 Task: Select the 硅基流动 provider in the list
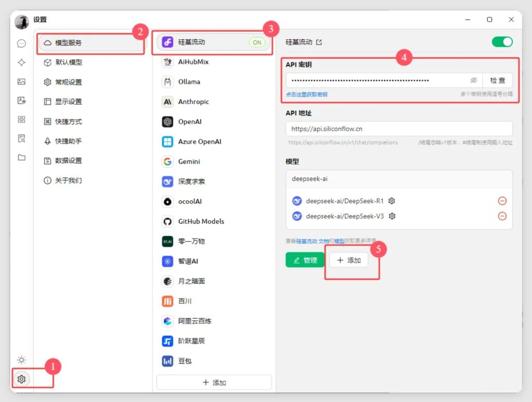click(214, 42)
